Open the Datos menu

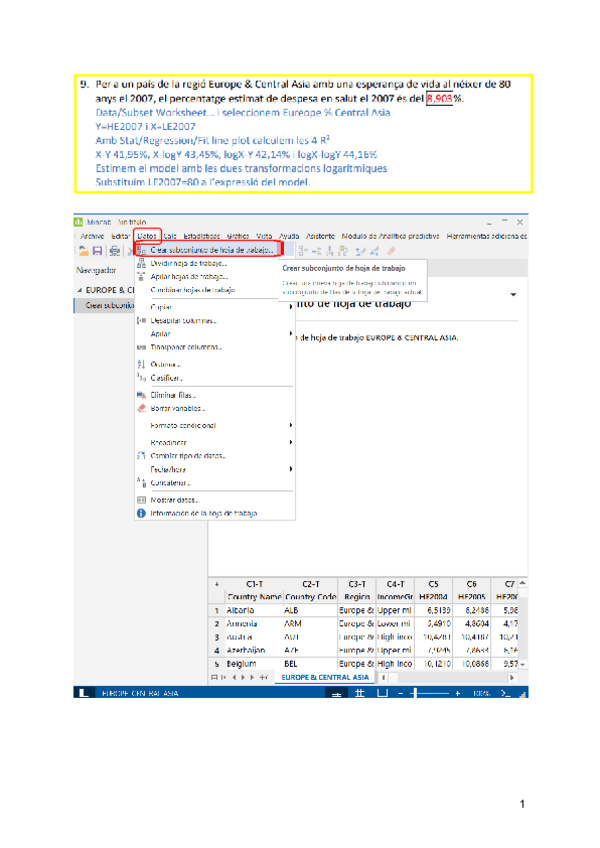pos(147,236)
